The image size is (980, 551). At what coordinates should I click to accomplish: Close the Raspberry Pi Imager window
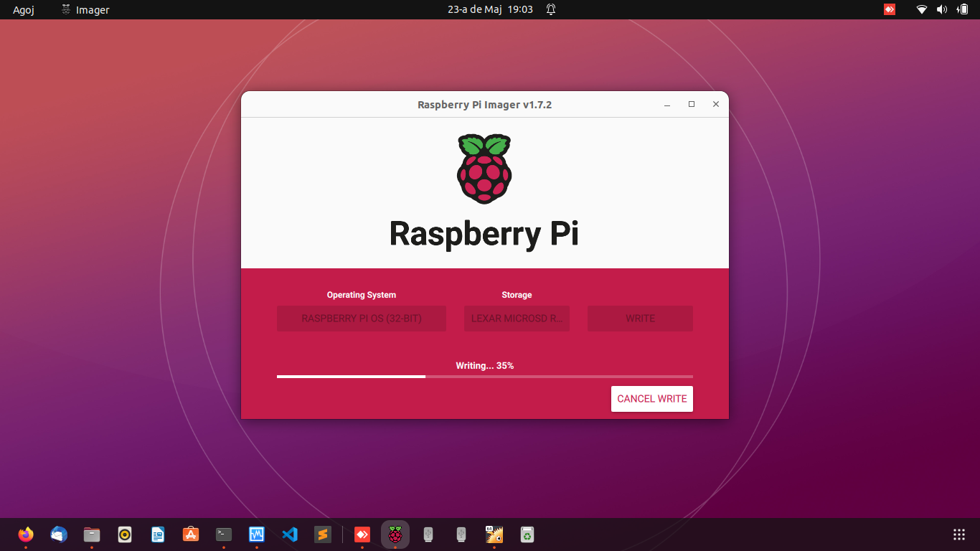715,105
